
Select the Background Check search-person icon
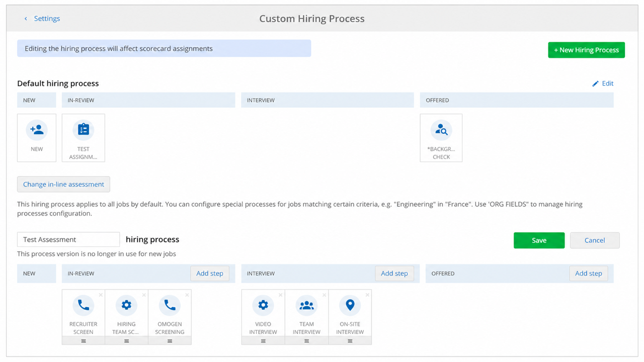point(441,130)
